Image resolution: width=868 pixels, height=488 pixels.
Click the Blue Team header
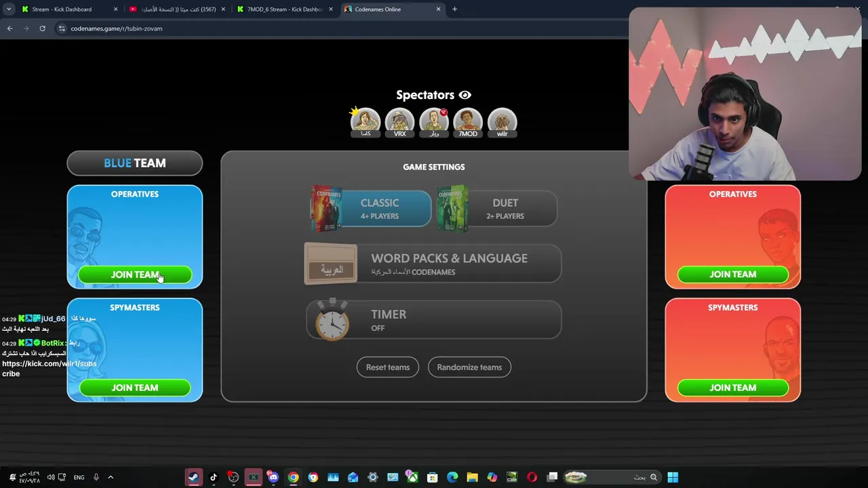point(135,163)
